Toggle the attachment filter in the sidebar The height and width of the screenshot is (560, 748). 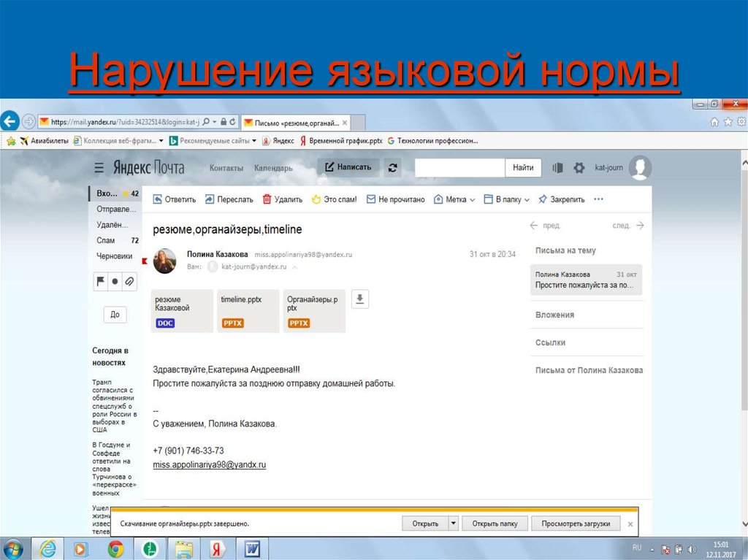pyautogui.click(x=130, y=281)
